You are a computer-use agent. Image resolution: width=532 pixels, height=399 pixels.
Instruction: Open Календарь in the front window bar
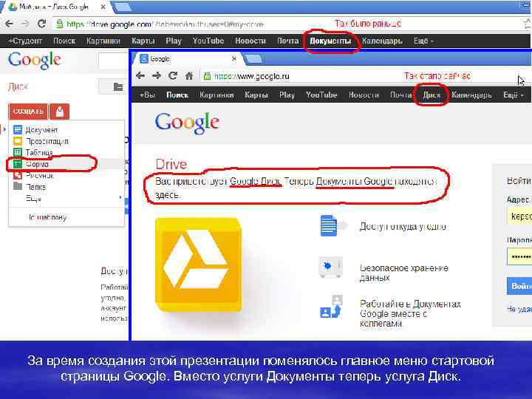point(471,95)
